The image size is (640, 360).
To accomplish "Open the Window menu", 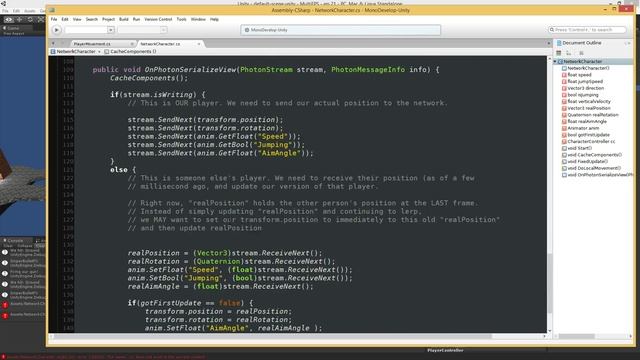I will pos(198,19).
